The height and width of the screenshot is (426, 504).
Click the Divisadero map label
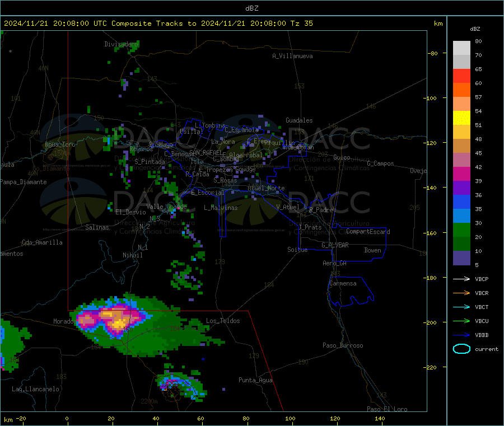121,44
